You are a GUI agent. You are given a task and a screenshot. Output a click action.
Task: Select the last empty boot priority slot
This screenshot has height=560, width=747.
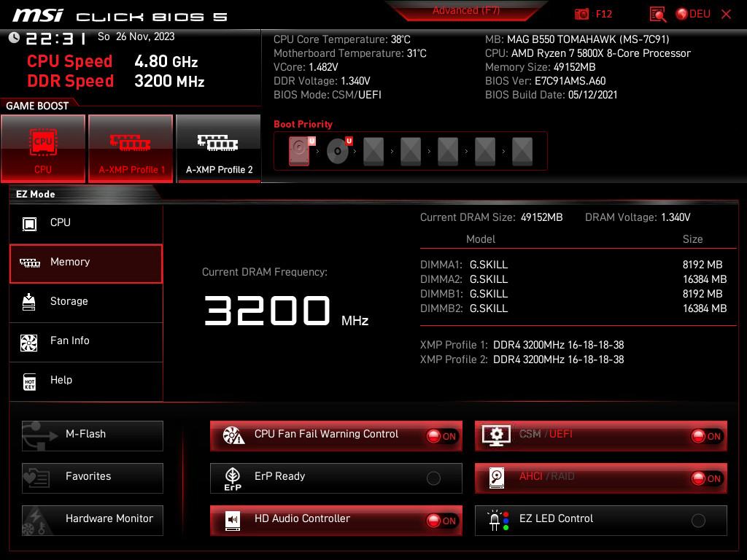pyautogui.click(x=522, y=152)
